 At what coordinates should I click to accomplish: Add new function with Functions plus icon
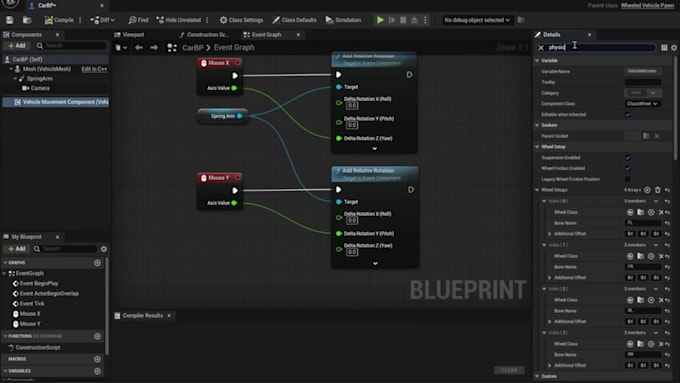click(x=97, y=336)
